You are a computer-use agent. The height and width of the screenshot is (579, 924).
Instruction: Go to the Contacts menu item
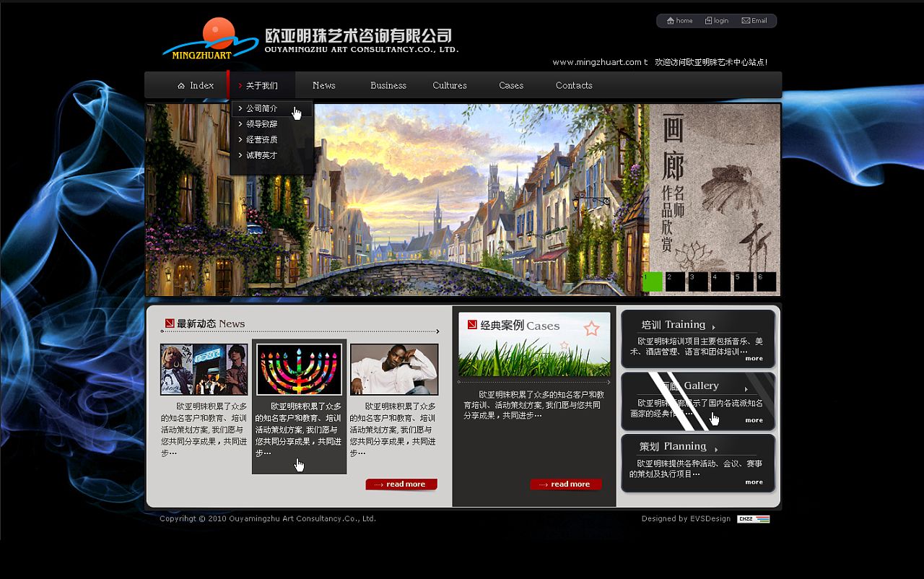(x=574, y=85)
